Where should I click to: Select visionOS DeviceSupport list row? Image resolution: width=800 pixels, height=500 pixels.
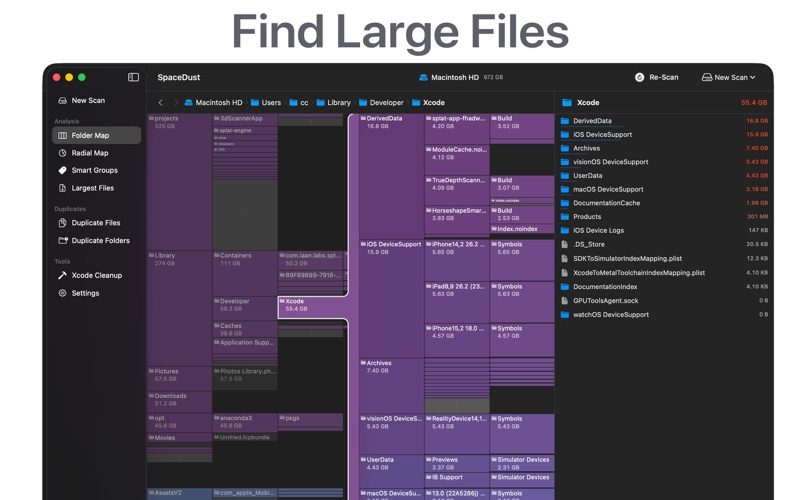pyautogui.click(x=664, y=162)
